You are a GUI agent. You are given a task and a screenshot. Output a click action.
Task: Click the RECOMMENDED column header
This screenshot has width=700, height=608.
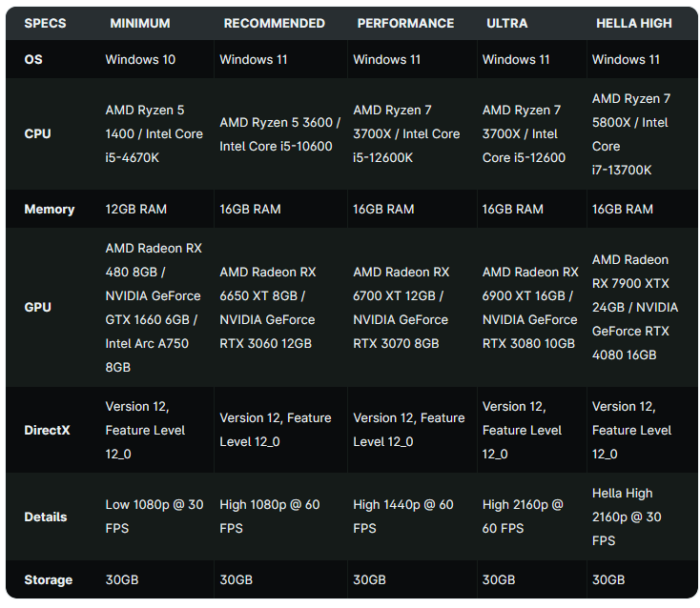coord(274,23)
